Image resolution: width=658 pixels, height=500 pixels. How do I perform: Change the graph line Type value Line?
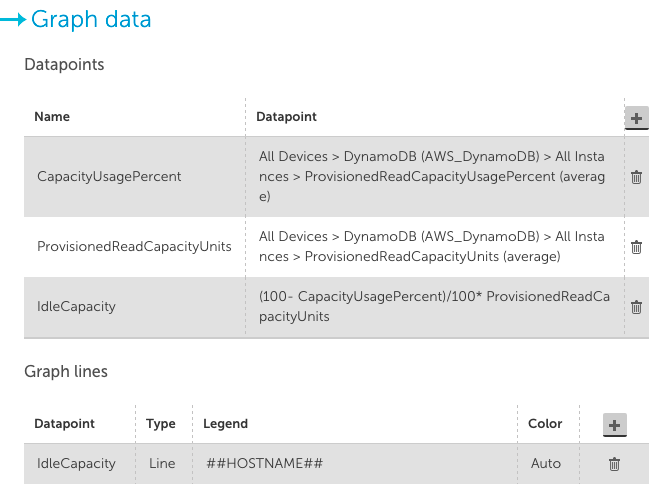coord(162,463)
